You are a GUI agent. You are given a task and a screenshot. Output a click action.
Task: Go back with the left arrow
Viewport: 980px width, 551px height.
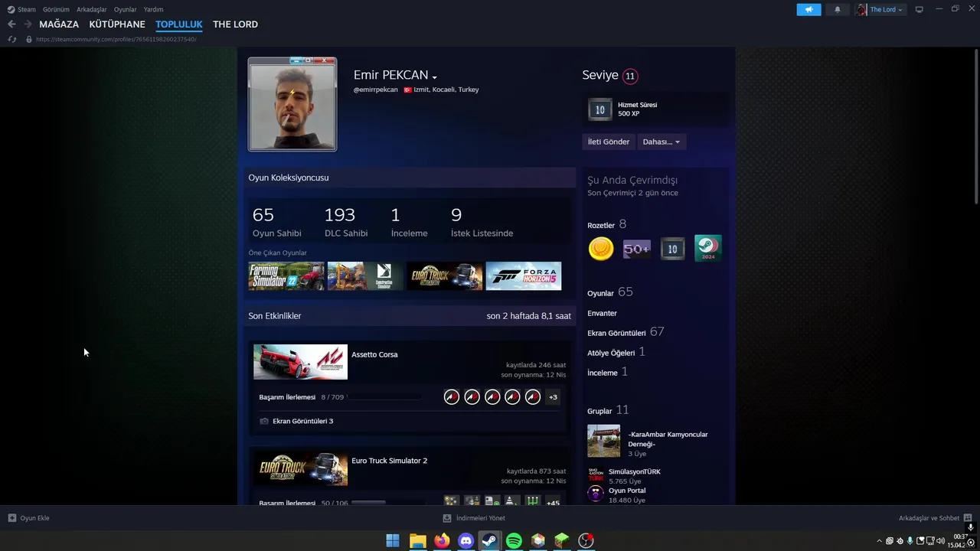click(x=11, y=24)
